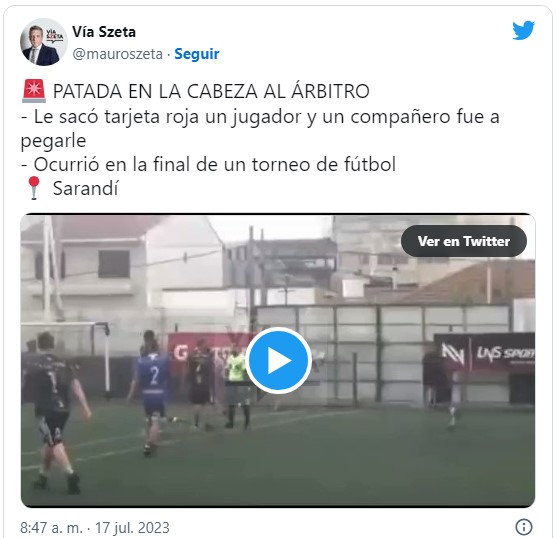This screenshot has height=538, width=558.
Task: Click the line mentioning torneo de fútbol
Action: (x=209, y=164)
